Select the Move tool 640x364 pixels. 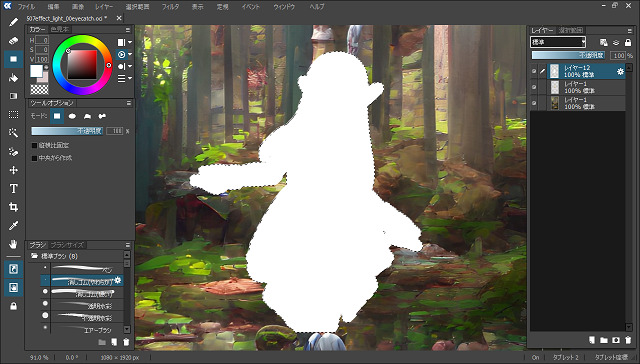[13, 170]
